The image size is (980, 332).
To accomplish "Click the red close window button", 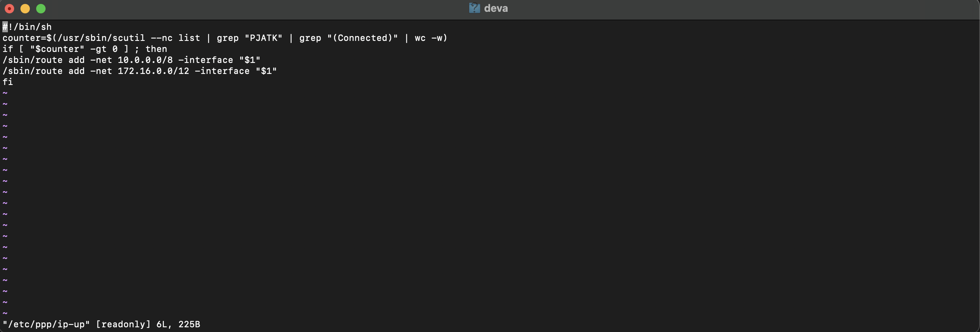I will pyautogui.click(x=9, y=9).
